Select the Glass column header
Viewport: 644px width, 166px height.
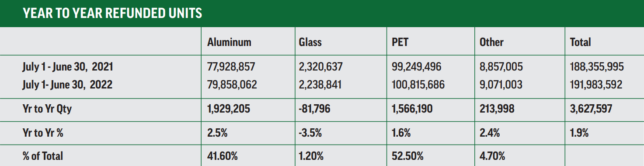tap(310, 42)
